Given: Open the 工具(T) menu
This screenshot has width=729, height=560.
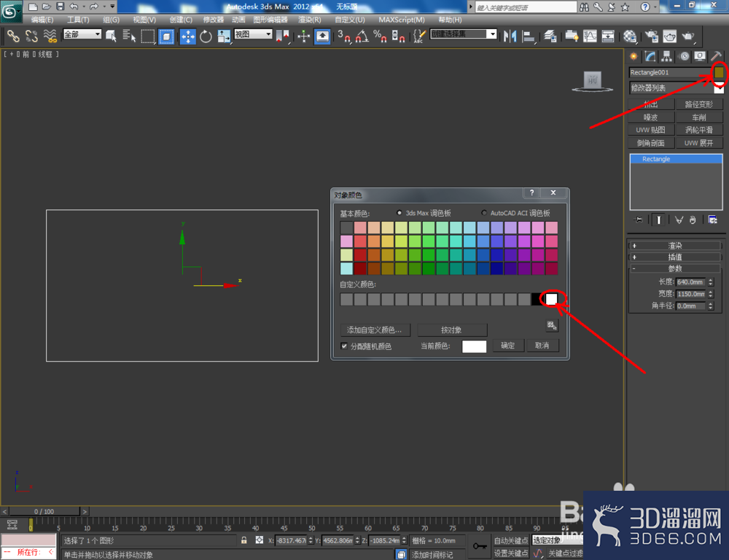Looking at the screenshot, I should (78, 20).
